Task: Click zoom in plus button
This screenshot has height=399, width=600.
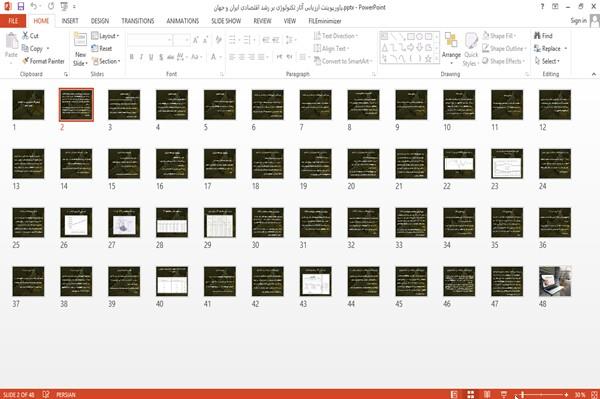Action: [566, 394]
